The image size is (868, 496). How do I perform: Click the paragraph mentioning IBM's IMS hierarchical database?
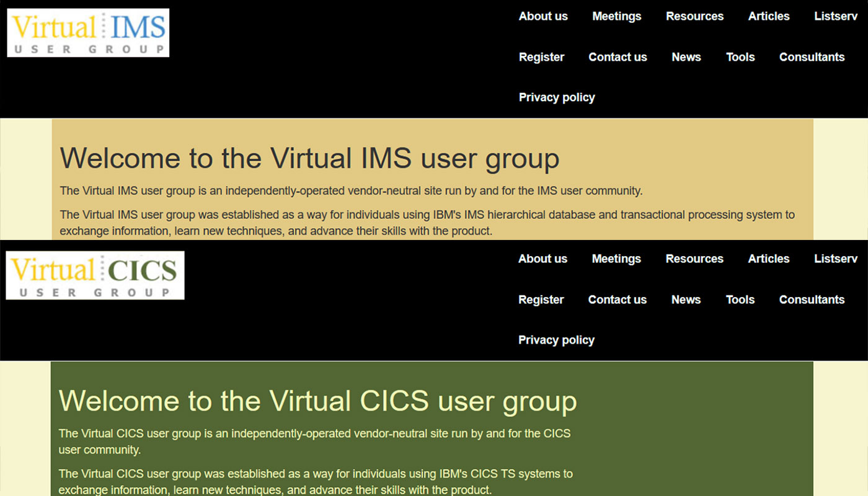click(427, 223)
